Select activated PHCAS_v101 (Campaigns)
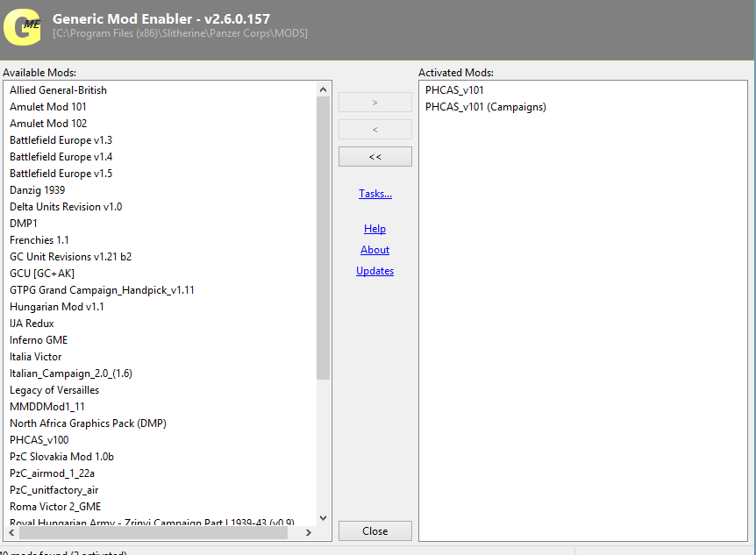The width and height of the screenshot is (756, 555). coord(486,107)
